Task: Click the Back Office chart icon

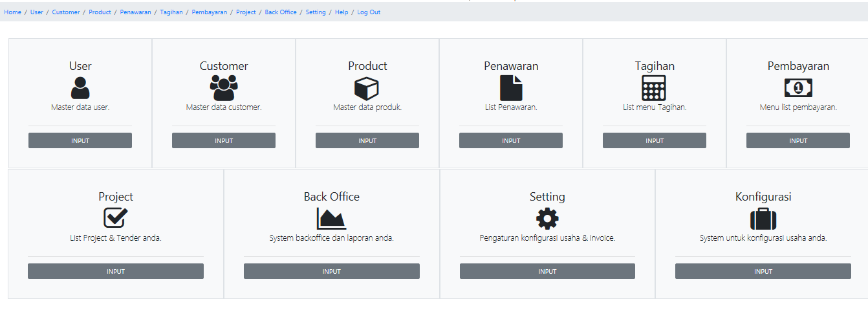Action: point(331,219)
